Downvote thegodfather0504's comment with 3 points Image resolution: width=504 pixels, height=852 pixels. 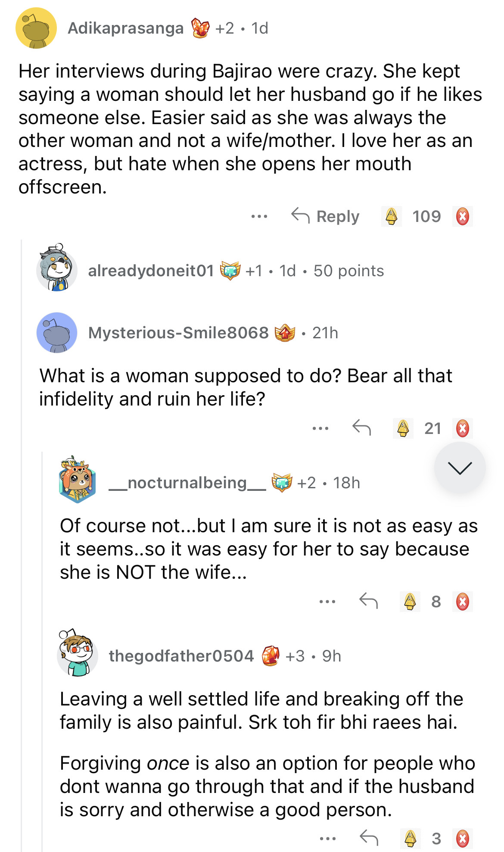[x=463, y=838]
